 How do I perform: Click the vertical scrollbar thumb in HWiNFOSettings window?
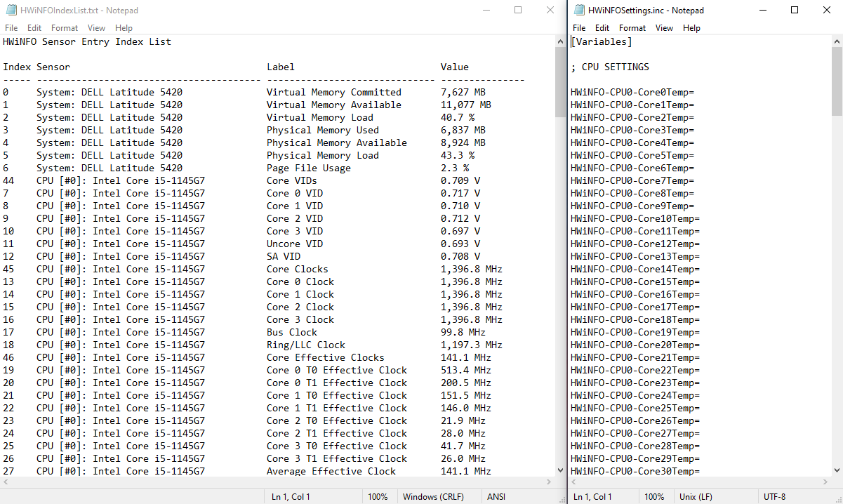point(837,81)
